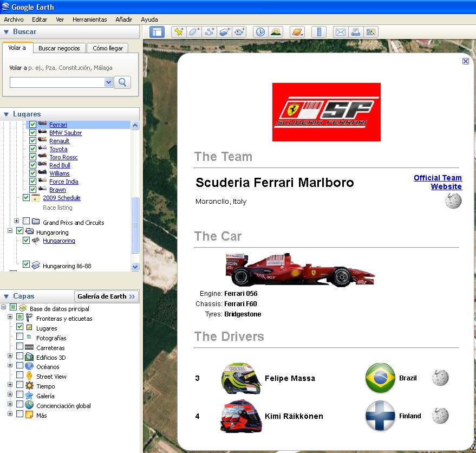Open Felipe Massa's Wikipedia icon

click(440, 378)
